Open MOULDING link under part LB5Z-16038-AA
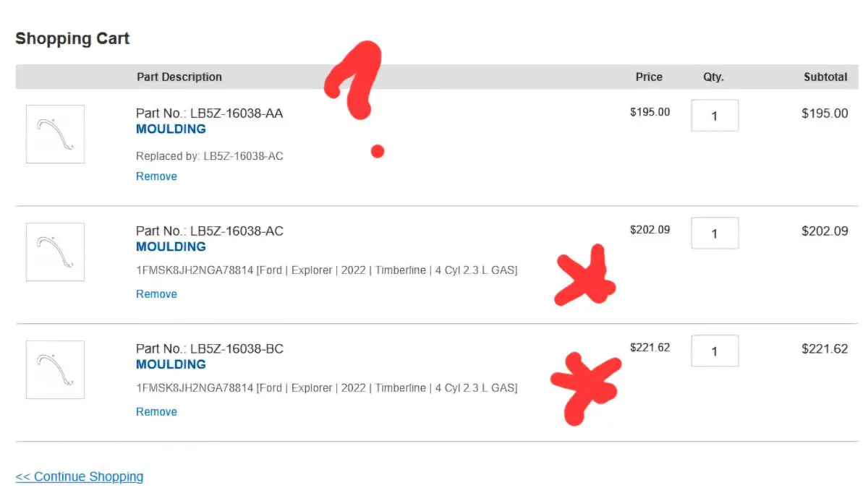This screenshot has height=493, width=868. 171,129
